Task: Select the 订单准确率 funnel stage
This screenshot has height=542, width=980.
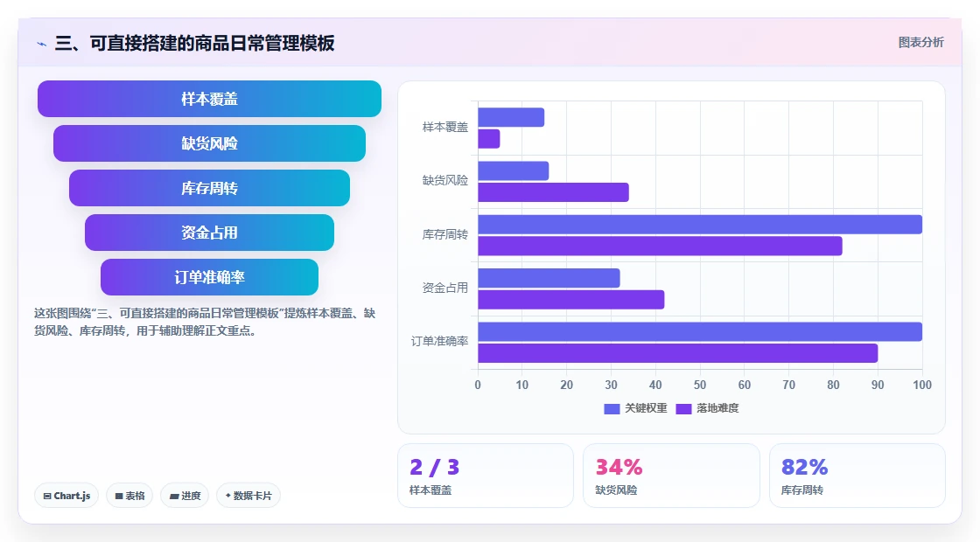Action: click(209, 277)
